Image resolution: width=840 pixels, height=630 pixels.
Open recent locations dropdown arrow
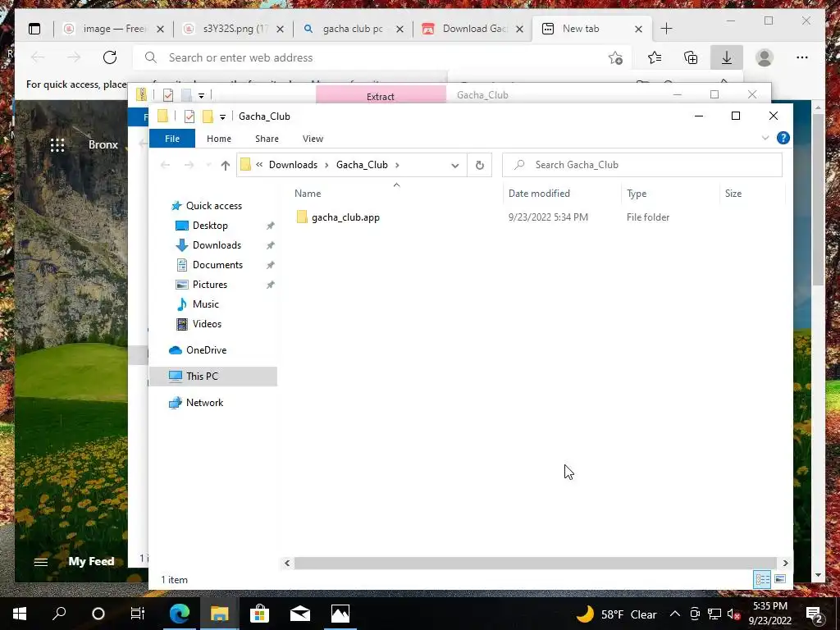pyautogui.click(x=208, y=165)
